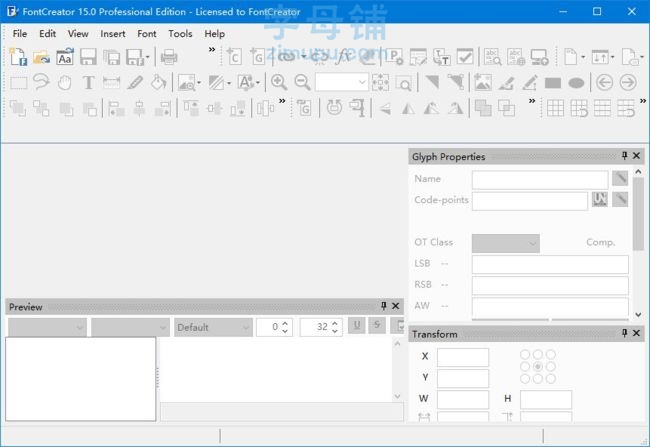Click the OpenType fx features icon
The image size is (650, 447).
pyautogui.click(x=344, y=57)
